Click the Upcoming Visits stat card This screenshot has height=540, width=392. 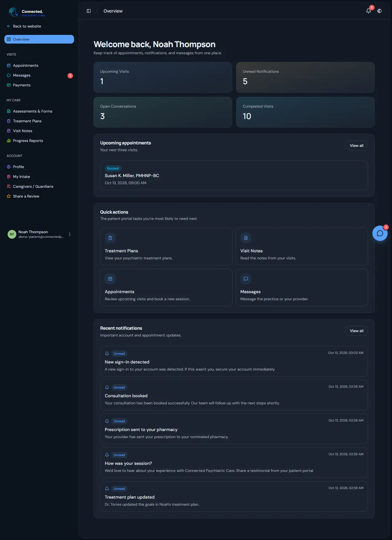[163, 77]
